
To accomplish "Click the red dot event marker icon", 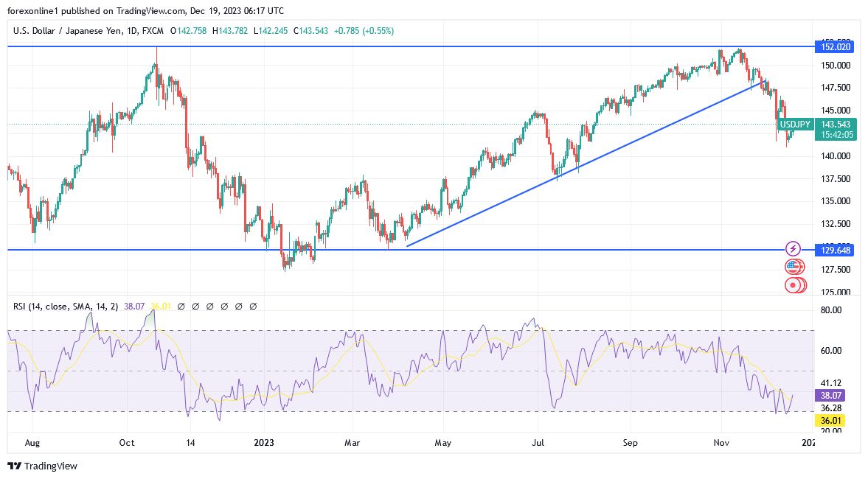I will tap(793, 285).
